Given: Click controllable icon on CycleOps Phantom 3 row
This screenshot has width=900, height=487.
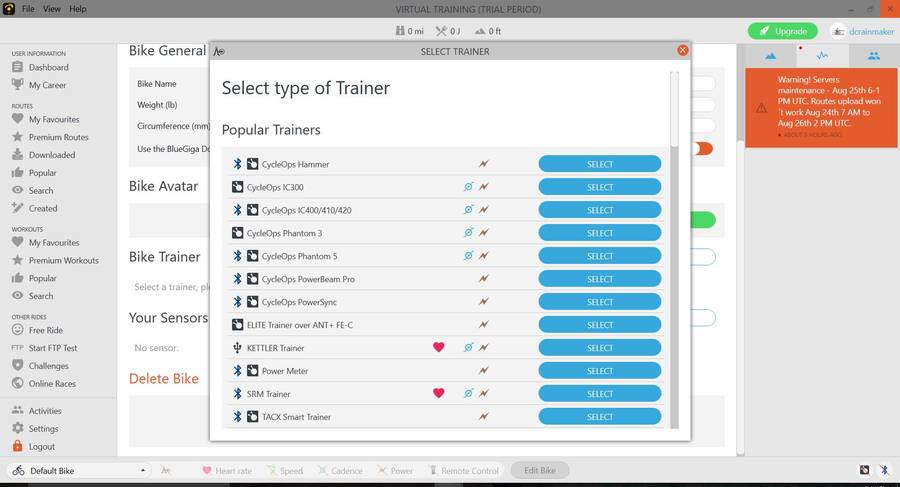Looking at the screenshot, I should tap(468, 233).
